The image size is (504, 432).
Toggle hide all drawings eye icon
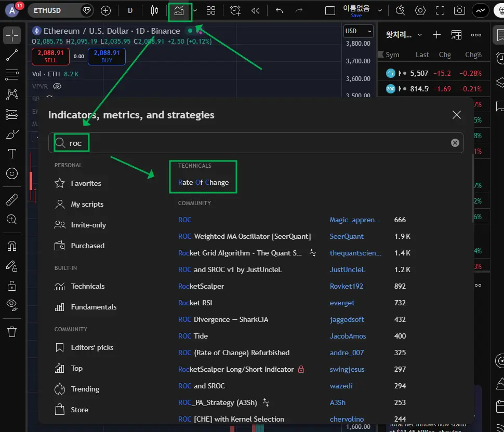(x=12, y=304)
